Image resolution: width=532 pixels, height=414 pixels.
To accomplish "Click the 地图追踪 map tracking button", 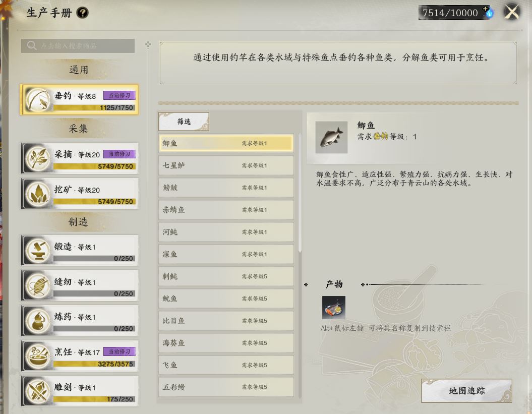I will (466, 391).
